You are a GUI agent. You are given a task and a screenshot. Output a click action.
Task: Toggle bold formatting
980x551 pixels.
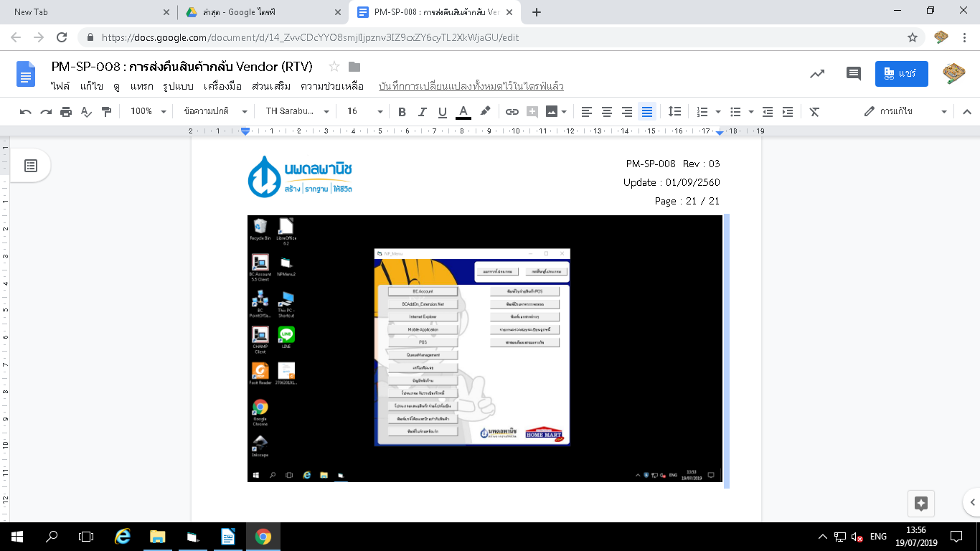[x=402, y=112]
